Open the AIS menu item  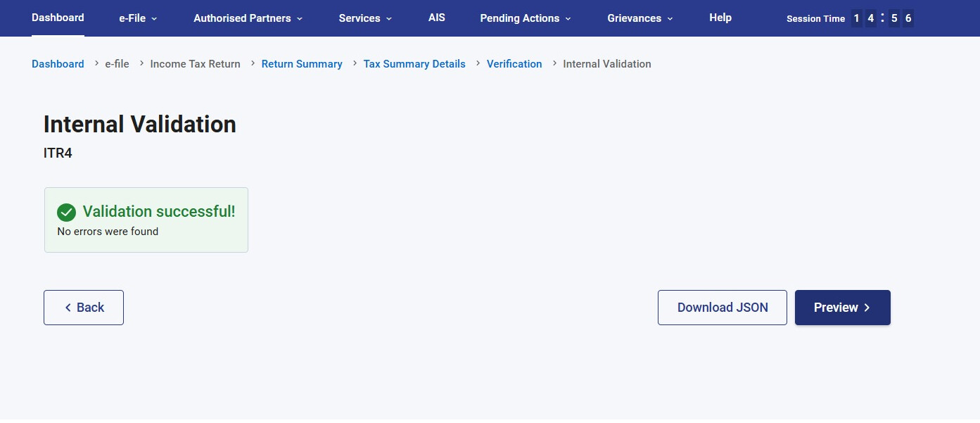436,18
